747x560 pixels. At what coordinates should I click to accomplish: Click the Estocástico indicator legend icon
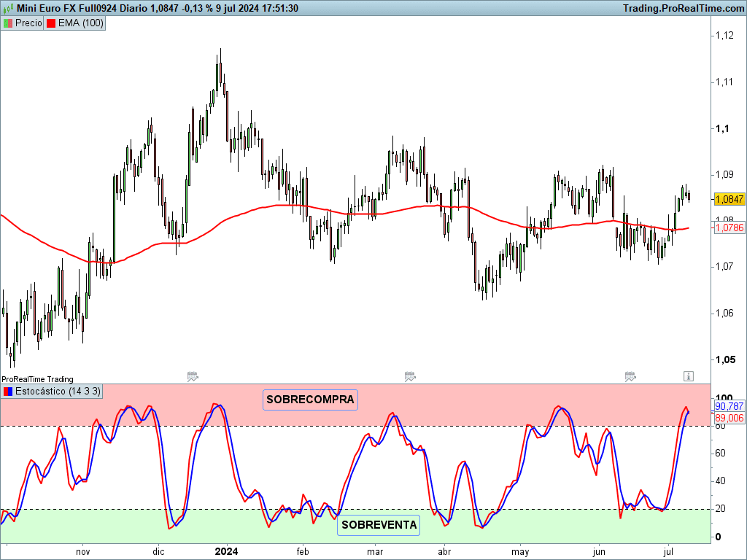[x=8, y=392]
